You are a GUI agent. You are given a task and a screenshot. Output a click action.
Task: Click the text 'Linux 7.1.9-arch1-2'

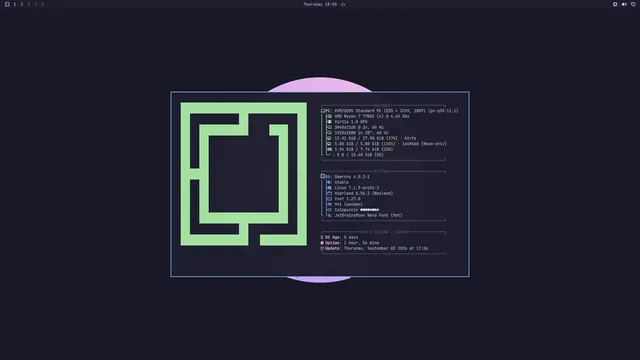(x=357, y=188)
